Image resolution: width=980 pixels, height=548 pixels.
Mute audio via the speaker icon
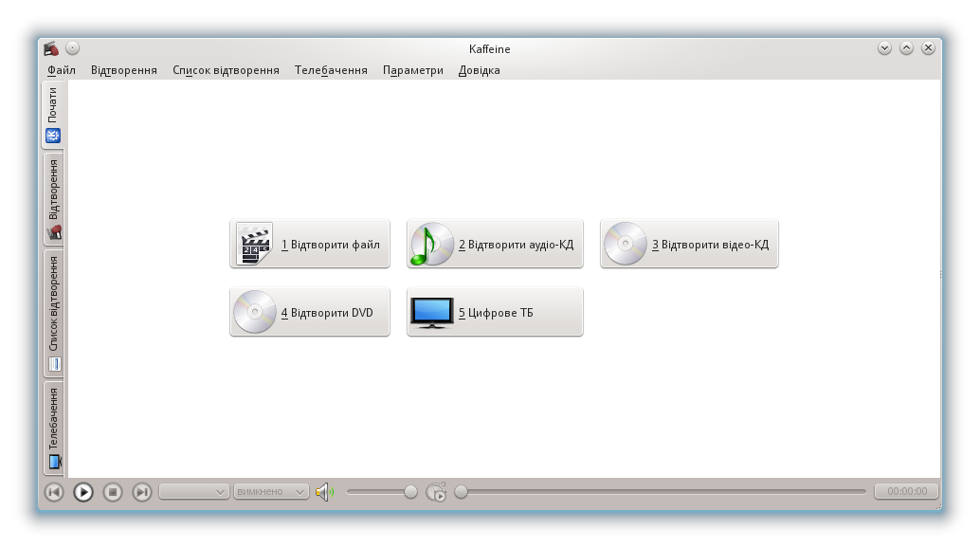pos(324,492)
